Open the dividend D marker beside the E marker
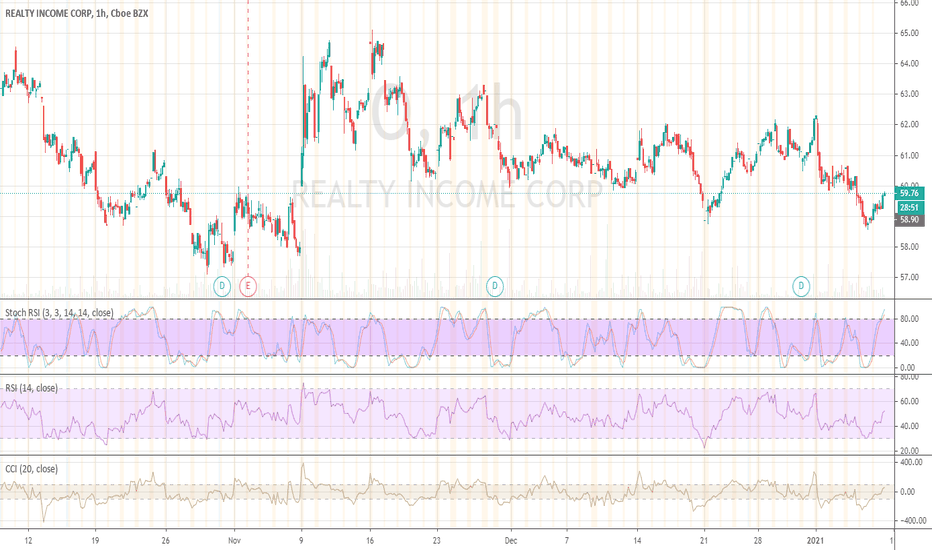This screenshot has width=932, height=550. tap(222, 287)
